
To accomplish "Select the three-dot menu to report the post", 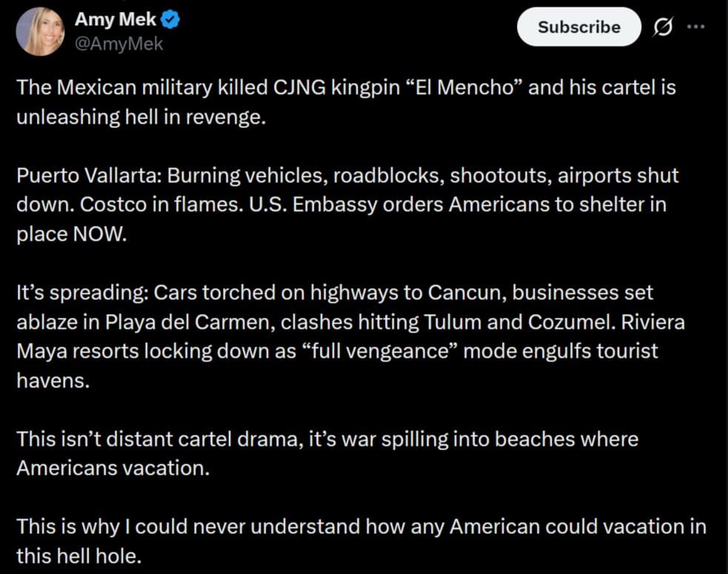I will (x=697, y=27).
